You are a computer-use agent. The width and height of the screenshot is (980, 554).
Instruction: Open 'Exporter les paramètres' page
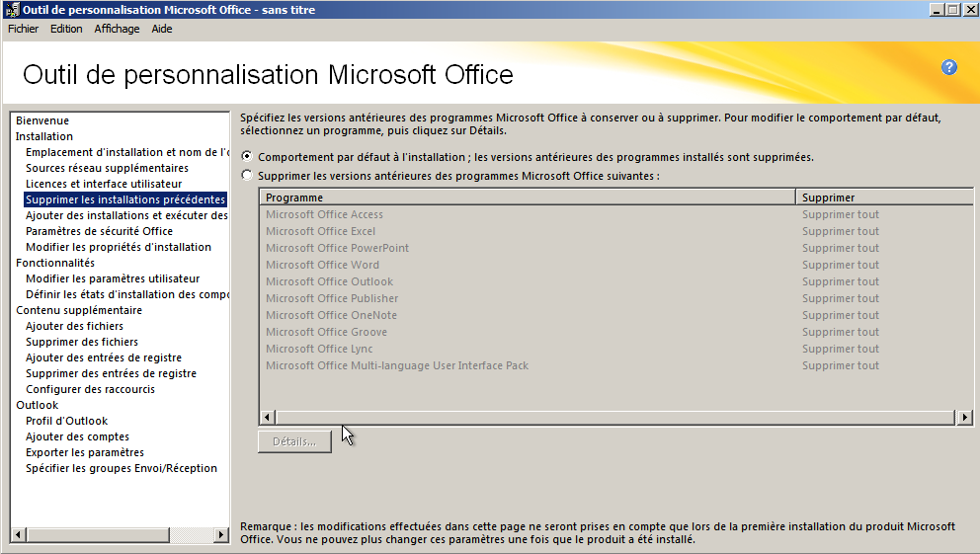[85, 453]
